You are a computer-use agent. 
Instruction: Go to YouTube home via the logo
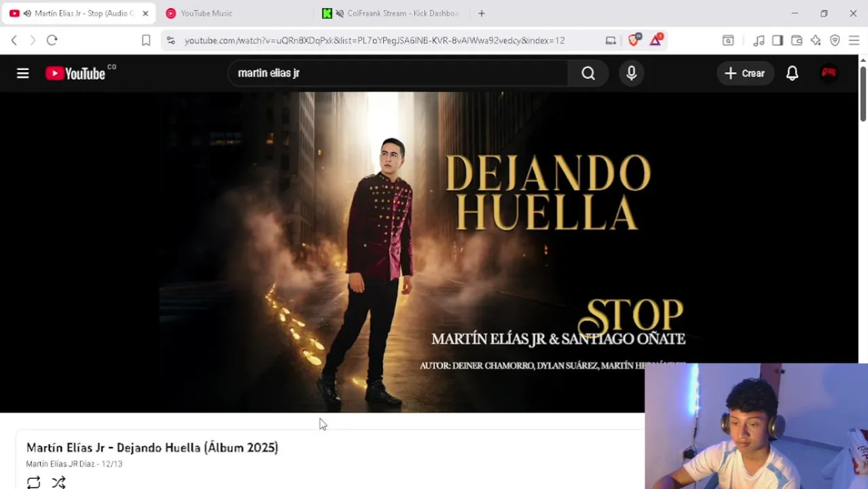pyautogui.click(x=75, y=73)
